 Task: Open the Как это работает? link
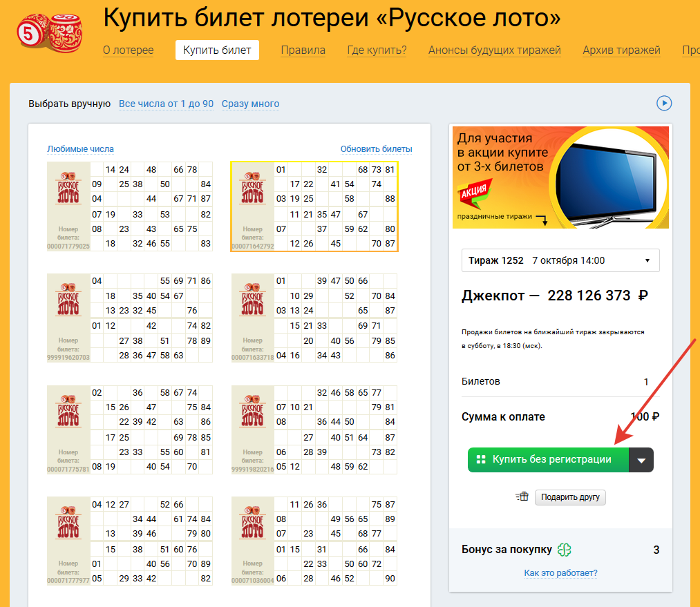point(560,572)
